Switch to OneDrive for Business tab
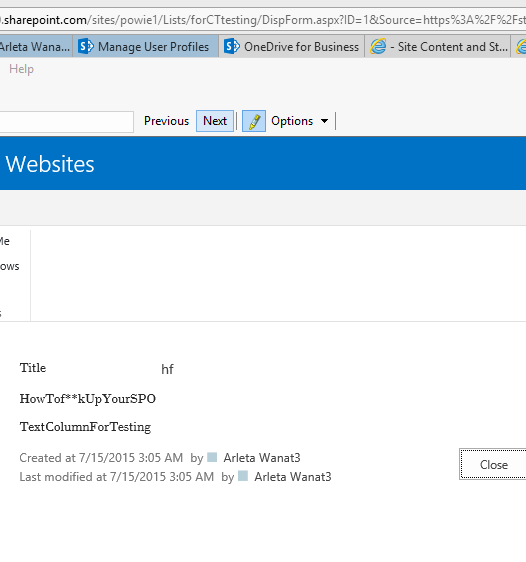This screenshot has height=562, width=526. (x=291, y=47)
